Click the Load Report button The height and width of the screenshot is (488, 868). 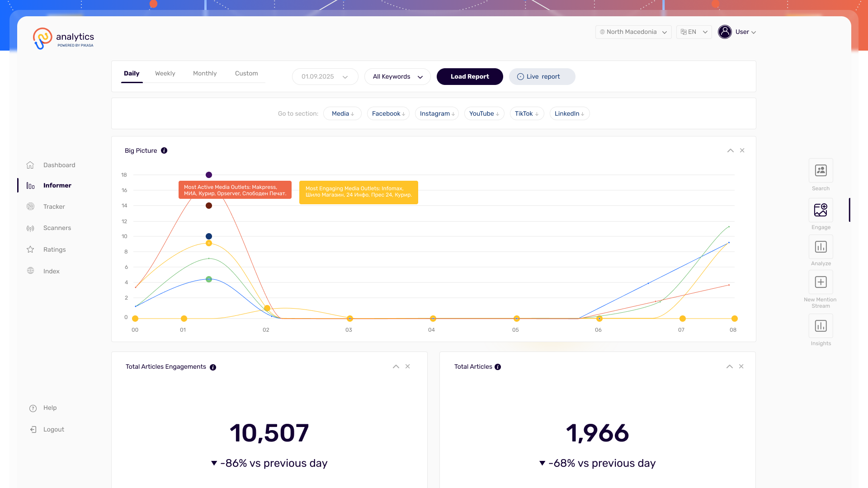pos(470,76)
